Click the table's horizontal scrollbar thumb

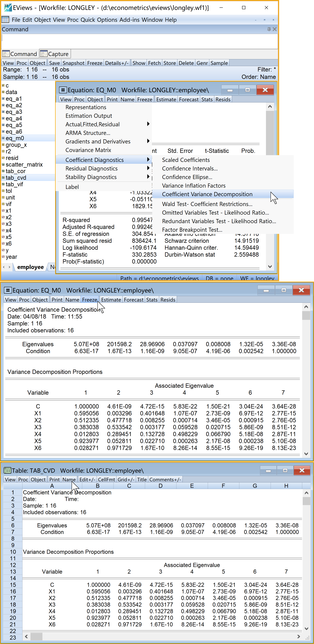[36, 636]
